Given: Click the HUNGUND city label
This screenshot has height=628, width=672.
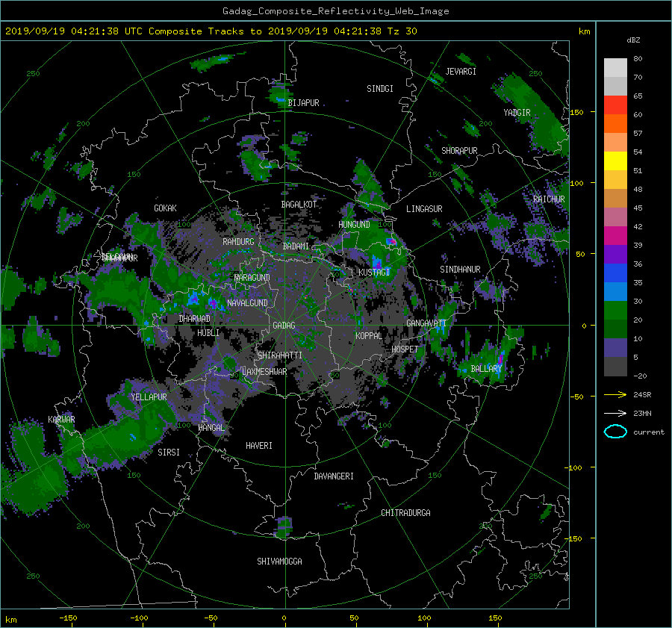Looking at the screenshot, I should tap(354, 225).
